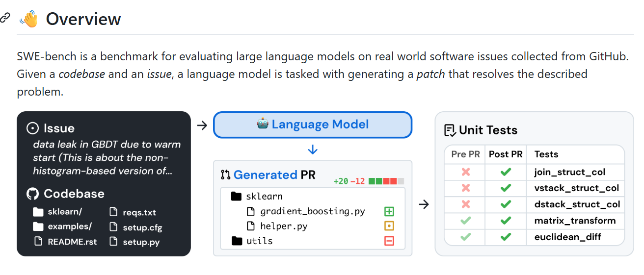Click the Post PR check for matrix_transform

point(506,221)
